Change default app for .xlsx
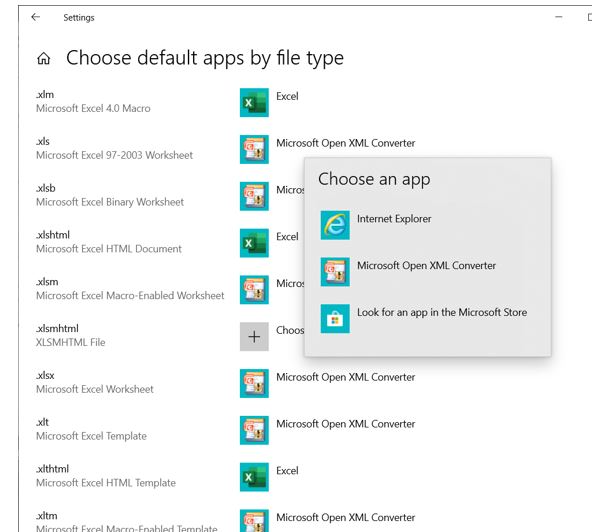This screenshot has width=592, height=532. click(x=327, y=383)
